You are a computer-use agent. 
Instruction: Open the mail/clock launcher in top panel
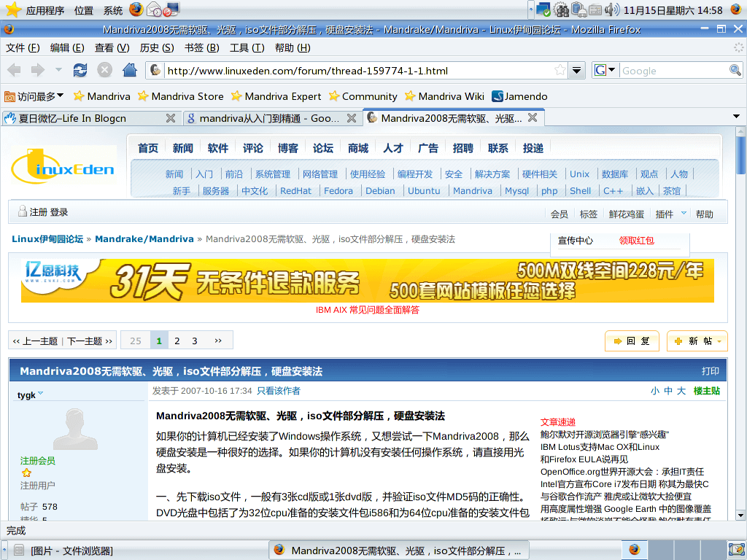click(154, 9)
